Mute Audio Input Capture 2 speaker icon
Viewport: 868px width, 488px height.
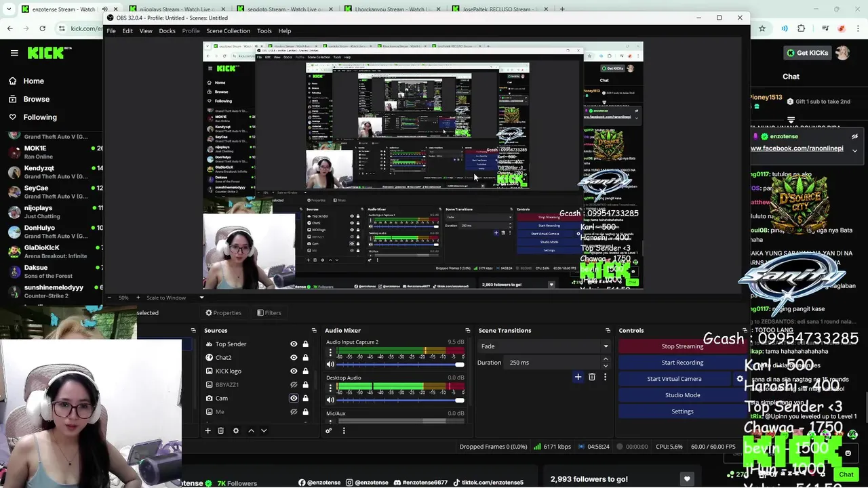point(330,365)
